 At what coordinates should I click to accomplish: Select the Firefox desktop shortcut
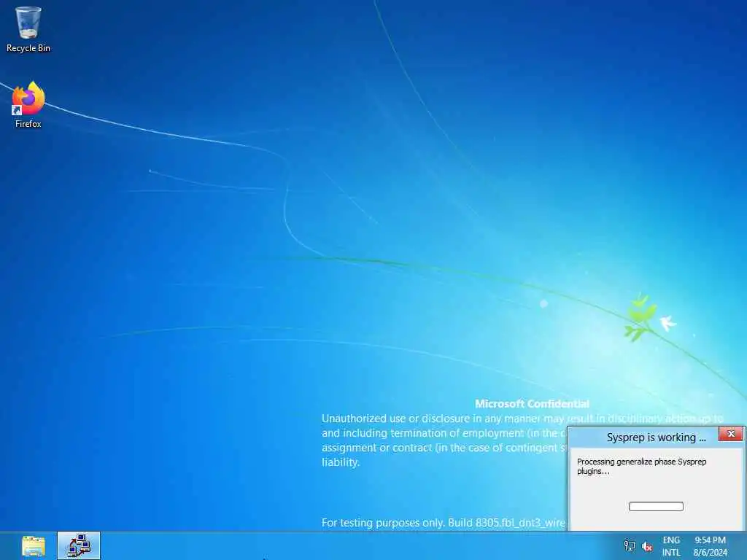(x=28, y=105)
